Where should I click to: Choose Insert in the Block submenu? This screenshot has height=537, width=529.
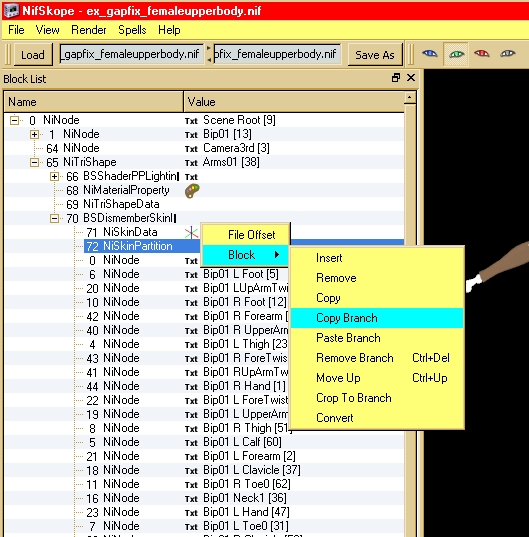377,258
